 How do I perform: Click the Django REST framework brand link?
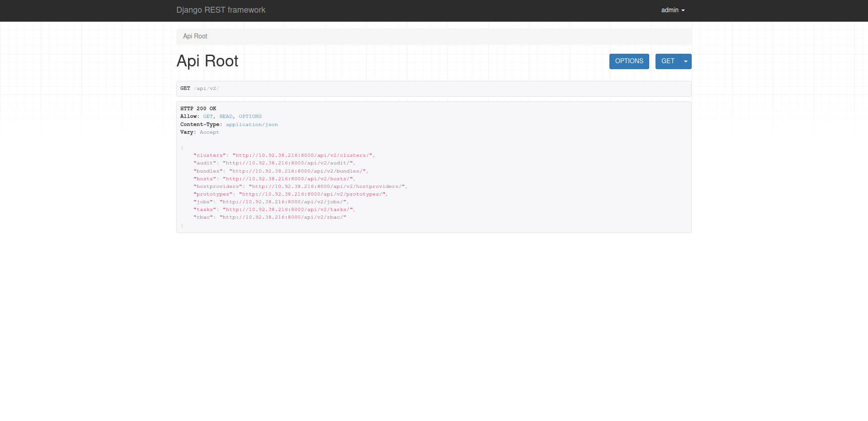[221, 10]
